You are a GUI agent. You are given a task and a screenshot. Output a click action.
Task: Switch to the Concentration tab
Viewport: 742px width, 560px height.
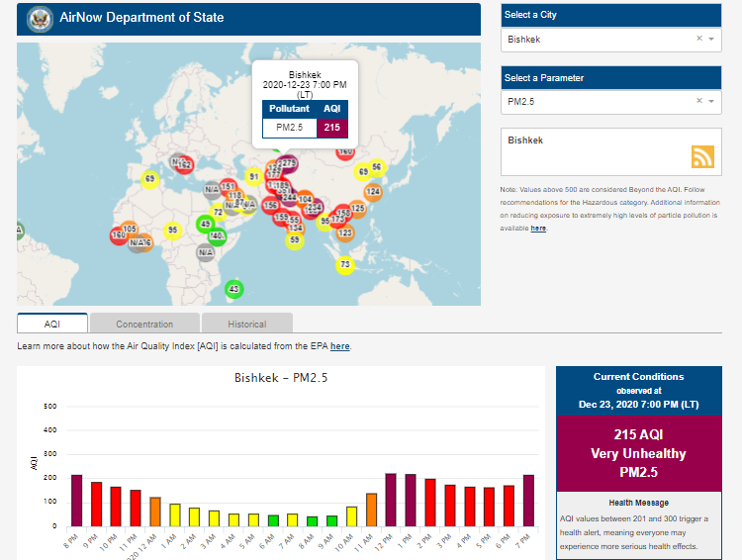point(144,324)
